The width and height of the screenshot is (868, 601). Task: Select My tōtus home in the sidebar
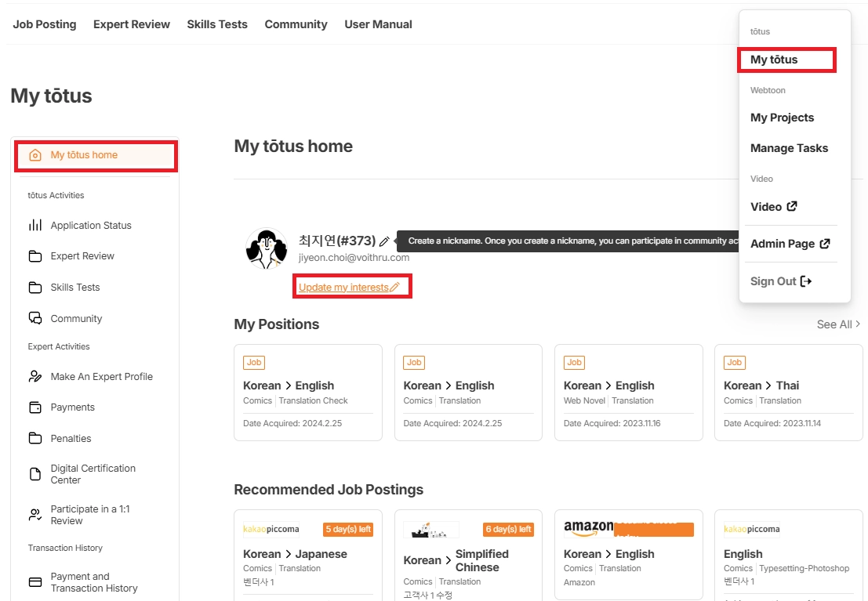click(x=96, y=155)
